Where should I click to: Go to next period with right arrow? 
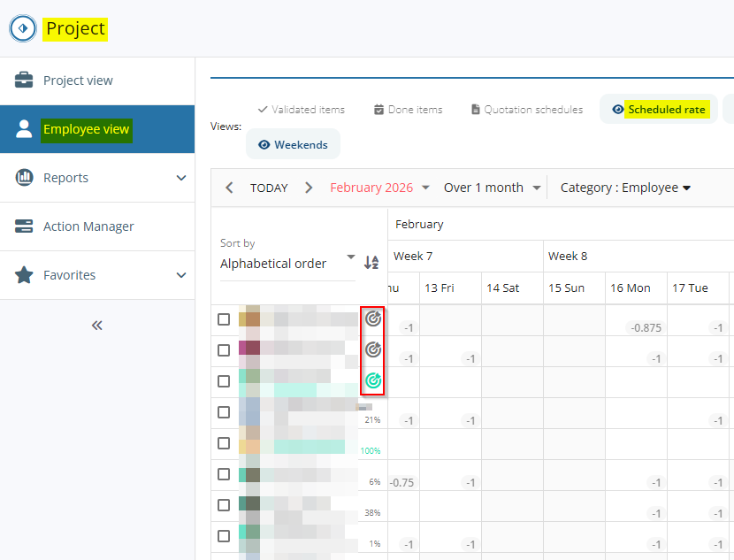(309, 188)
